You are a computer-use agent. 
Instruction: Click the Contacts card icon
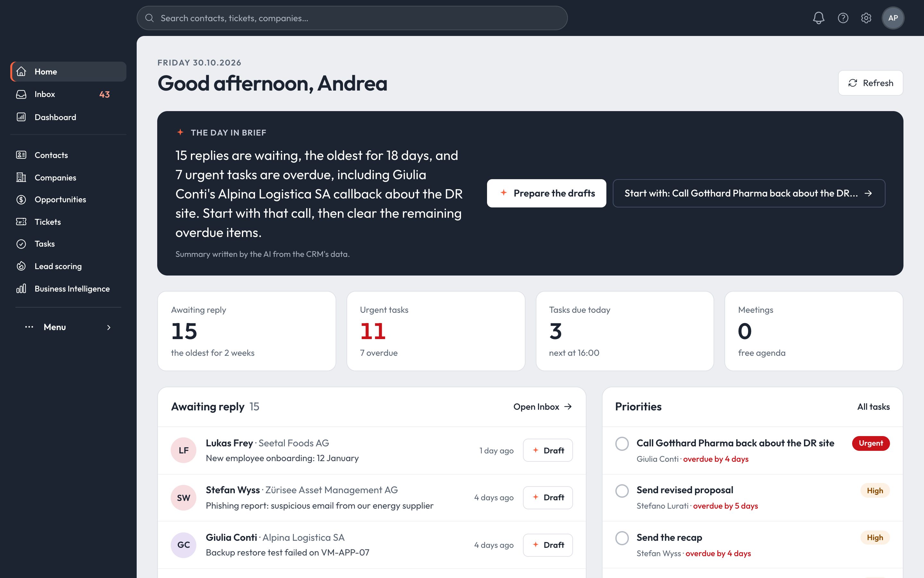pyautogui.click(x=21, y=155)
